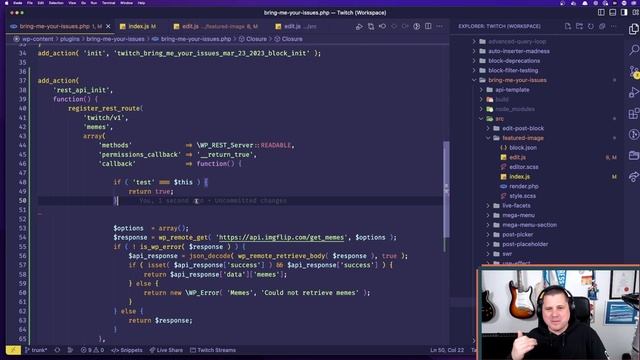The height and width of the screenshot is (360, 640).
Task: Open index.js in the Explorer tree
Action: (x=519, y=177)
